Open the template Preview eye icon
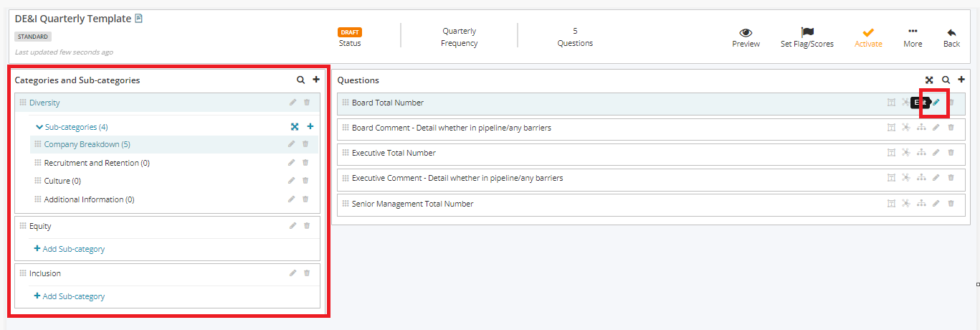This screenshot has height=330, width=980. [x=746, y=33]
